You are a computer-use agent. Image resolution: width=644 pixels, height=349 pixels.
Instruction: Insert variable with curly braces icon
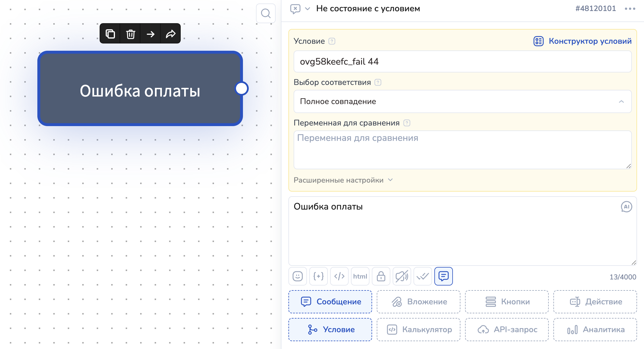click(318, 276)
